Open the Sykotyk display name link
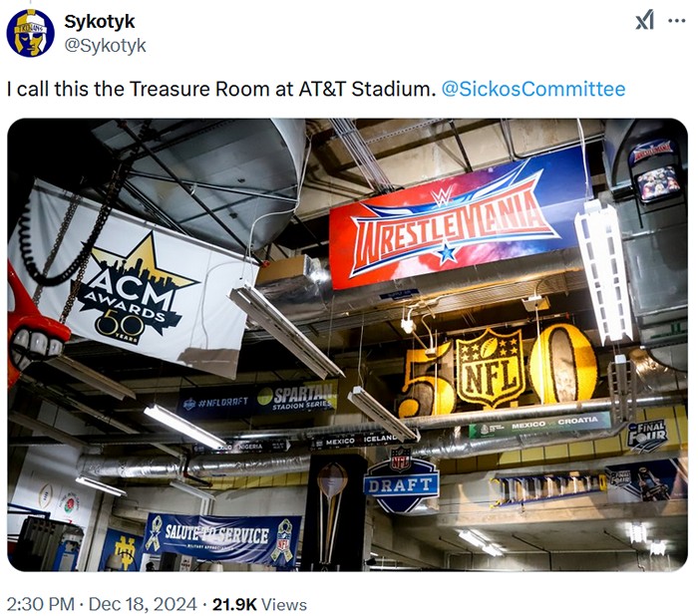Image resolution: width=698 pixels, height=616 pixels. pos(100,21)
